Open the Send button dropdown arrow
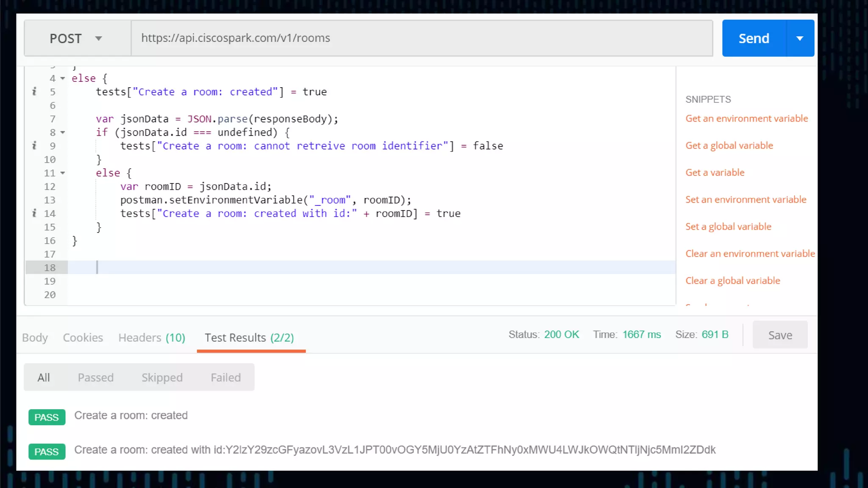Viewport: 868px width, 488px height. 800,39
